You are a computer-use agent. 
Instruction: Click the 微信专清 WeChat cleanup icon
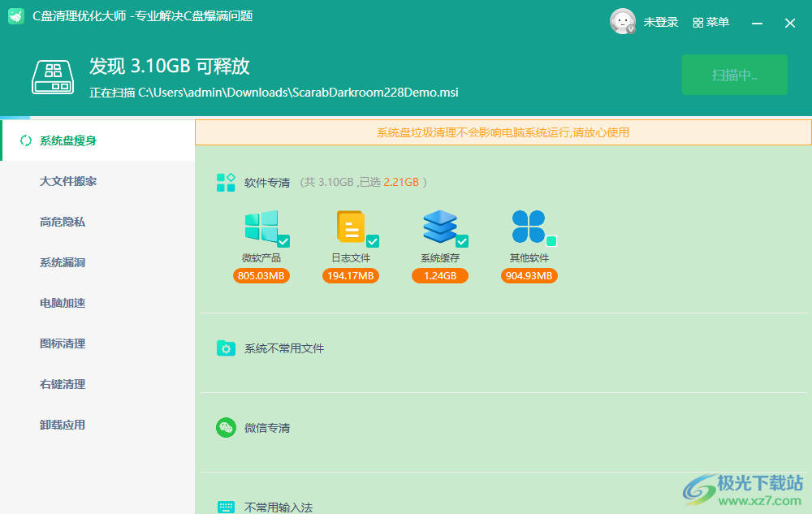[x=225, y=427]
